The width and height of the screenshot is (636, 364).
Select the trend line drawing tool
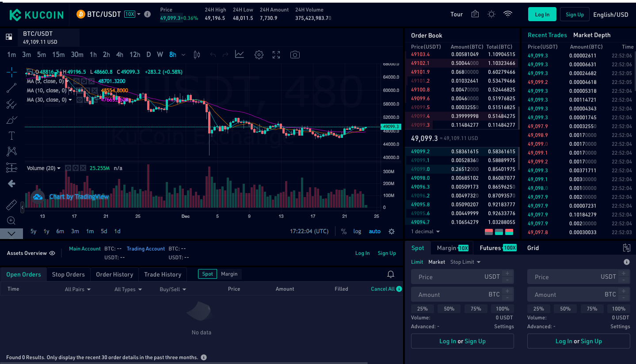pos(11,88)
